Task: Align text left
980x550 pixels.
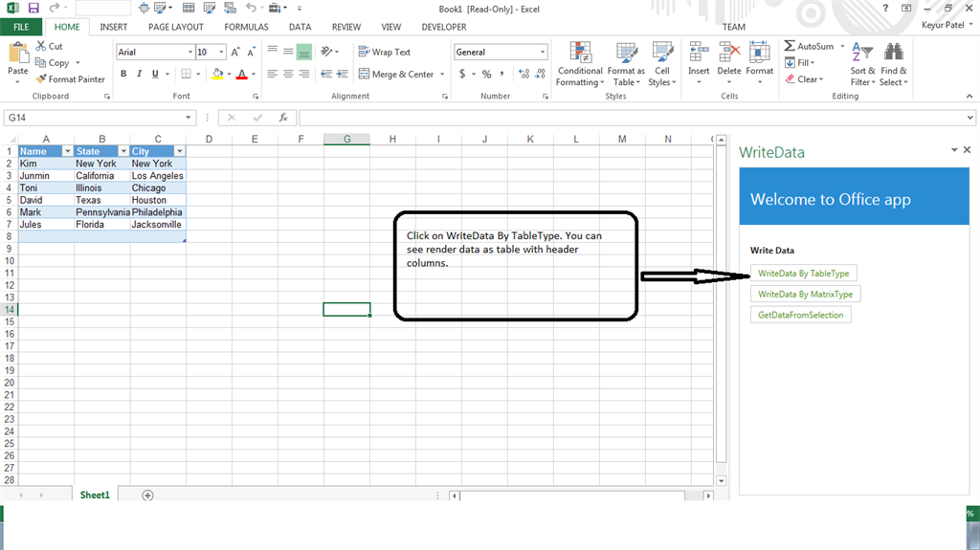Action: point(273,74)
